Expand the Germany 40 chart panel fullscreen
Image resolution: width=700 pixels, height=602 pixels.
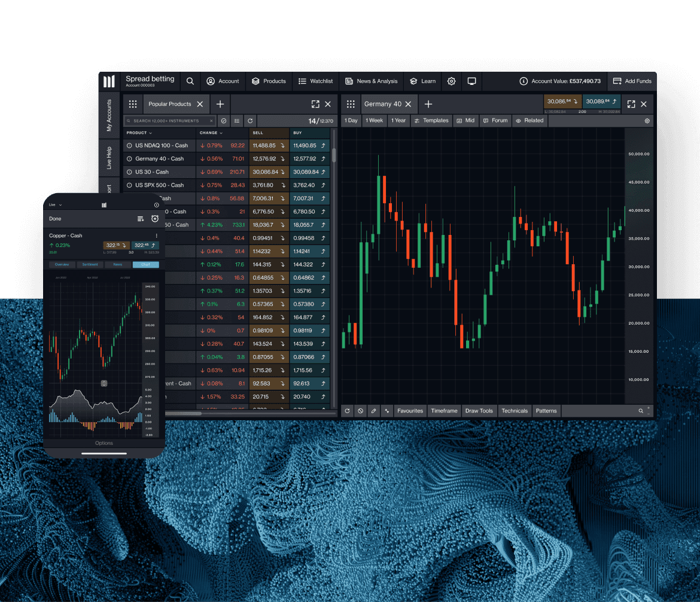631,104
